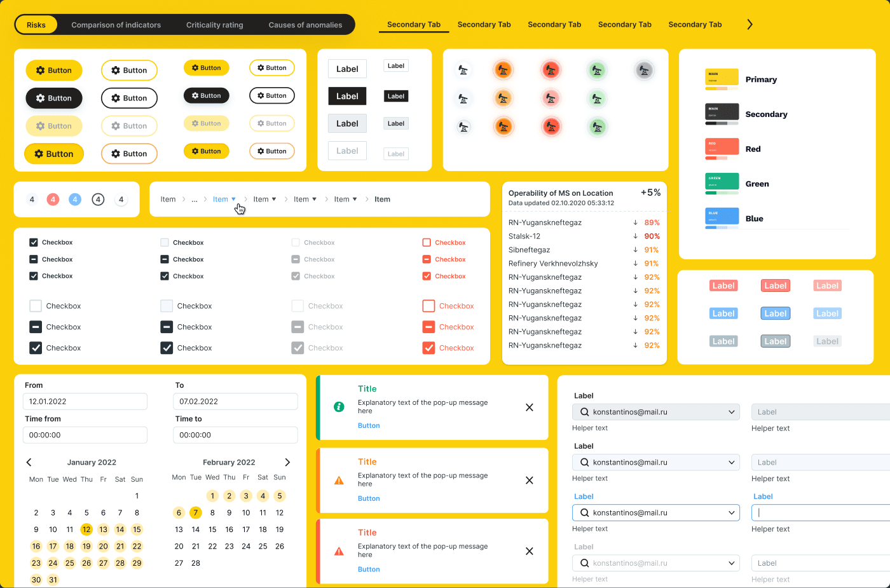Click the dark-outlined number 4 badge
The image size is (890, 588).
click(98, 200)
